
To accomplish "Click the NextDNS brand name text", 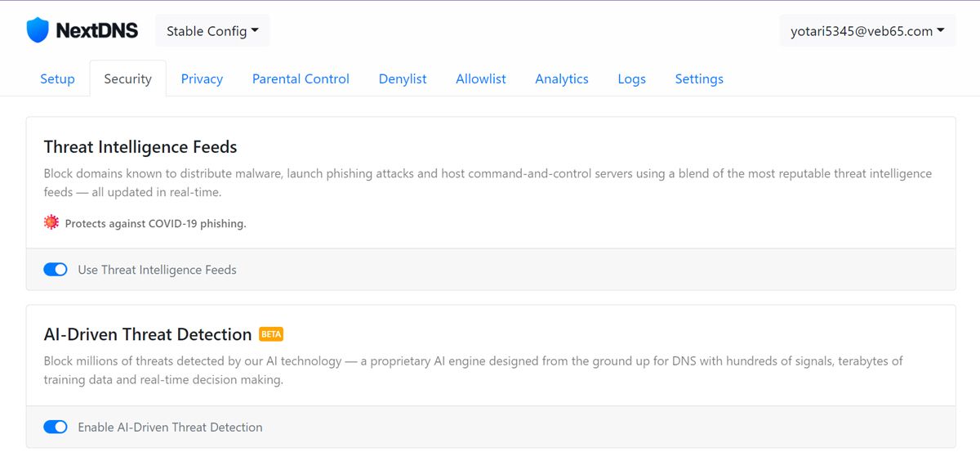I will click(x=97, y=31).
